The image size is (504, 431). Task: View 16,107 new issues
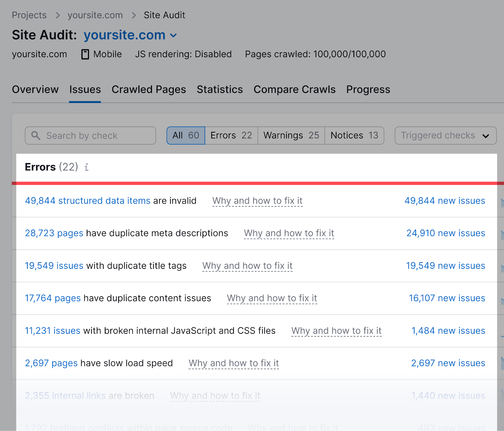click(x=447, y=298)
